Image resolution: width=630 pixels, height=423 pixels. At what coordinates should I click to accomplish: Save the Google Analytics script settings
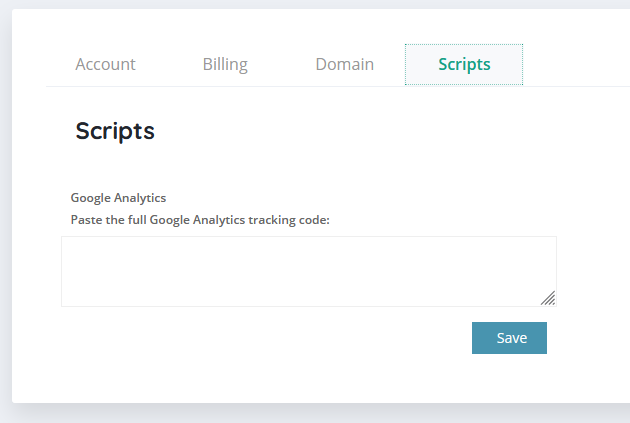[x=509, y=338]
